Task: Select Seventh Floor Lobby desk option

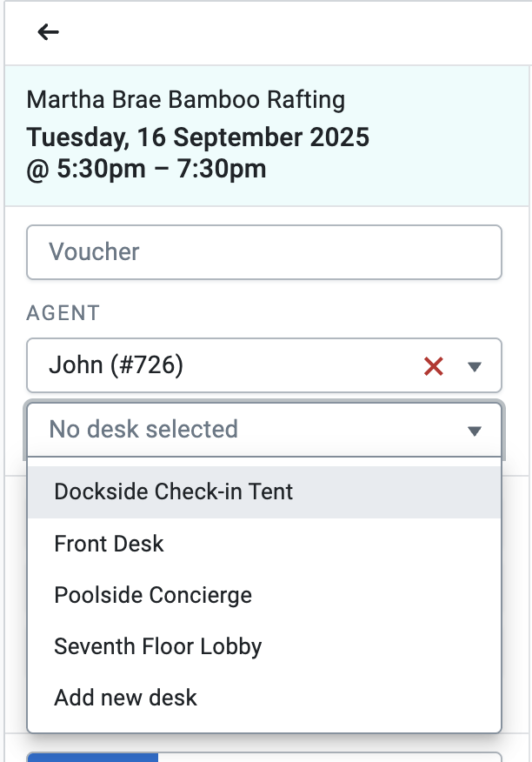Action: pos(158,646)
